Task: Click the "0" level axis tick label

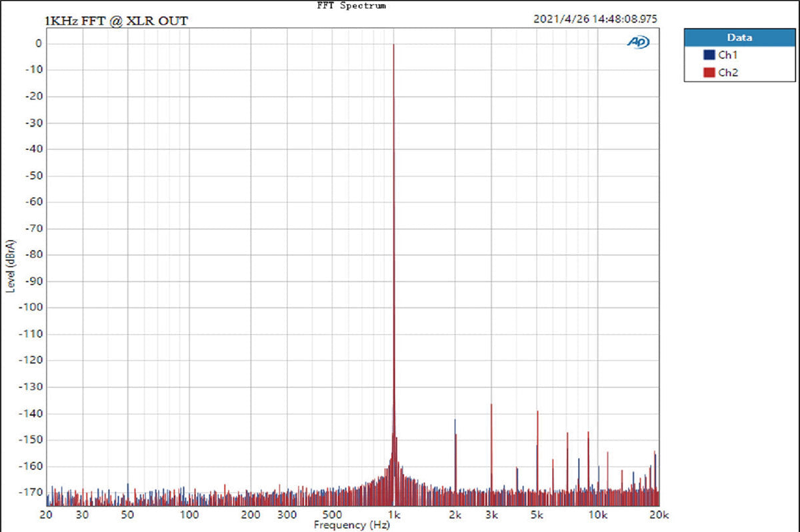Action: coord(39,43)
